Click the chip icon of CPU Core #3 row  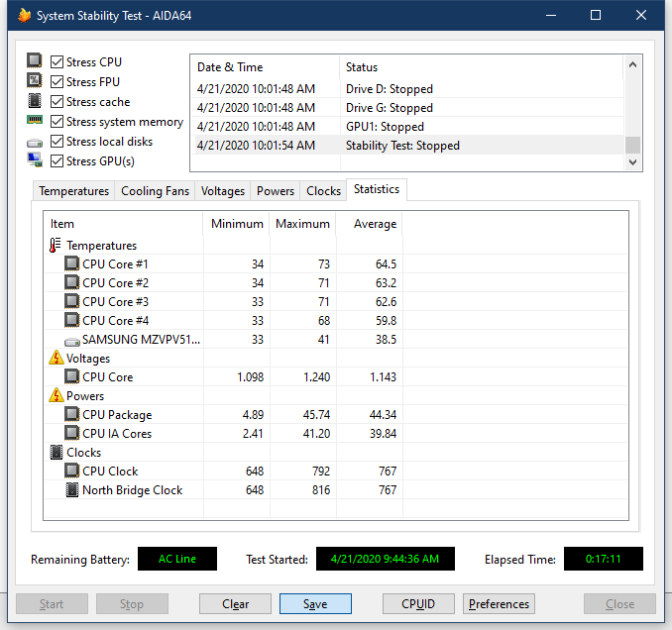[71, 301]
